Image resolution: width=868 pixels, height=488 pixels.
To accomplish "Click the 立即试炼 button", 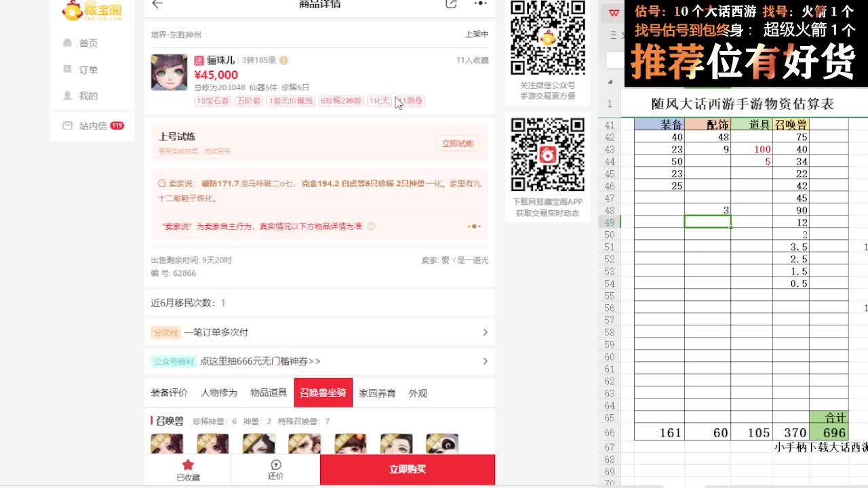I will click(x=458, y=144).
